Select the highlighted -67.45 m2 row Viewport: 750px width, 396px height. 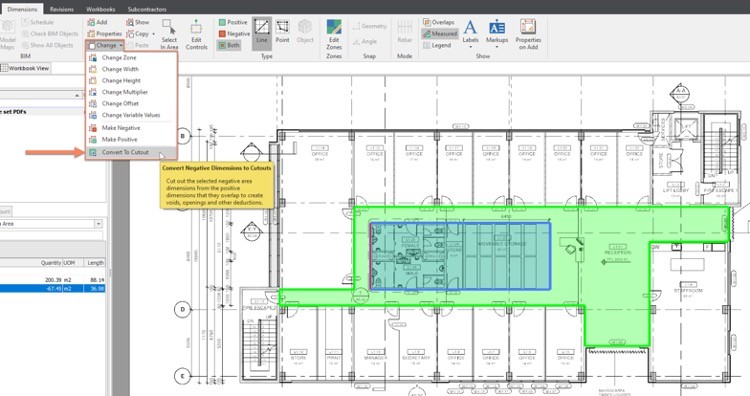coord(53,289)
